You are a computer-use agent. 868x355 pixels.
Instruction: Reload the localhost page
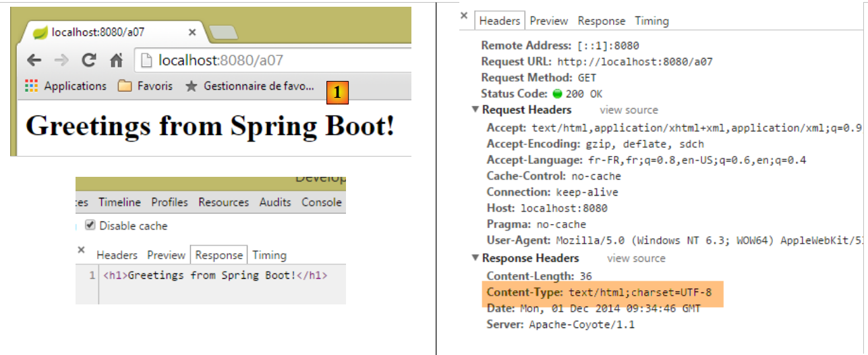[88, 61]
